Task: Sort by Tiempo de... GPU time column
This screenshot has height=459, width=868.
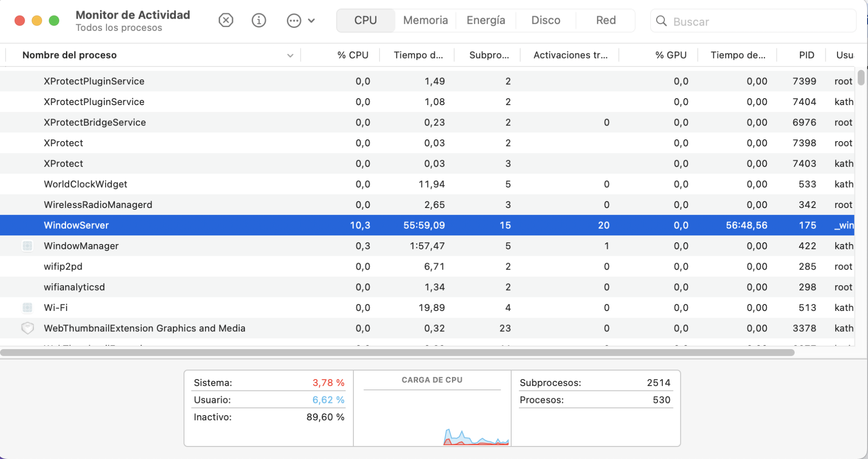Action: coord(738,55)
